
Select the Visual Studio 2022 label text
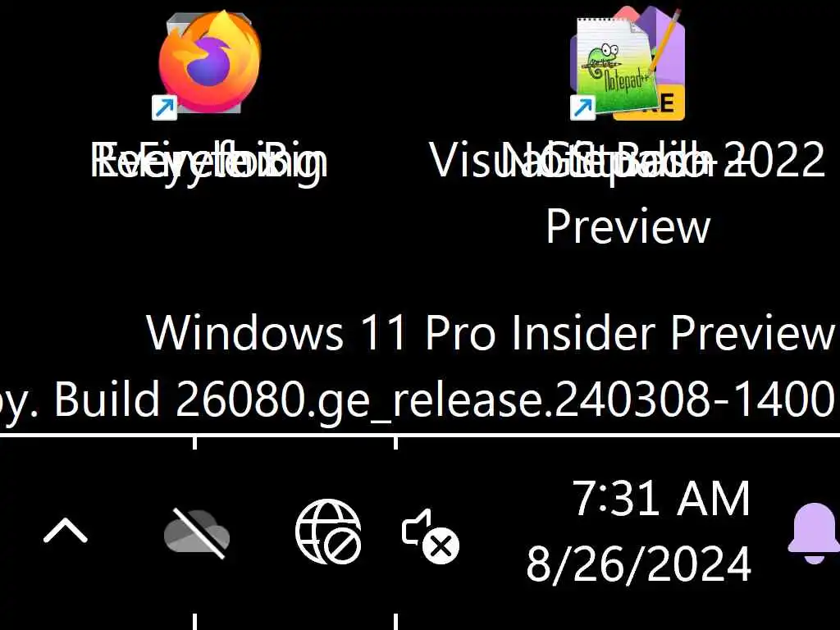click(627, 161)
